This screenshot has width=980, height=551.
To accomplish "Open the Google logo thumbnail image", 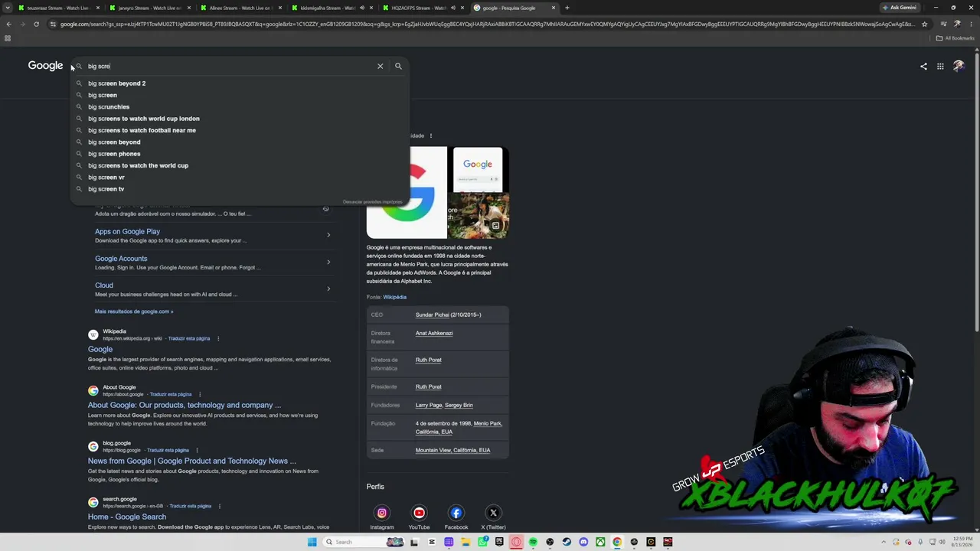I will 407,193.
